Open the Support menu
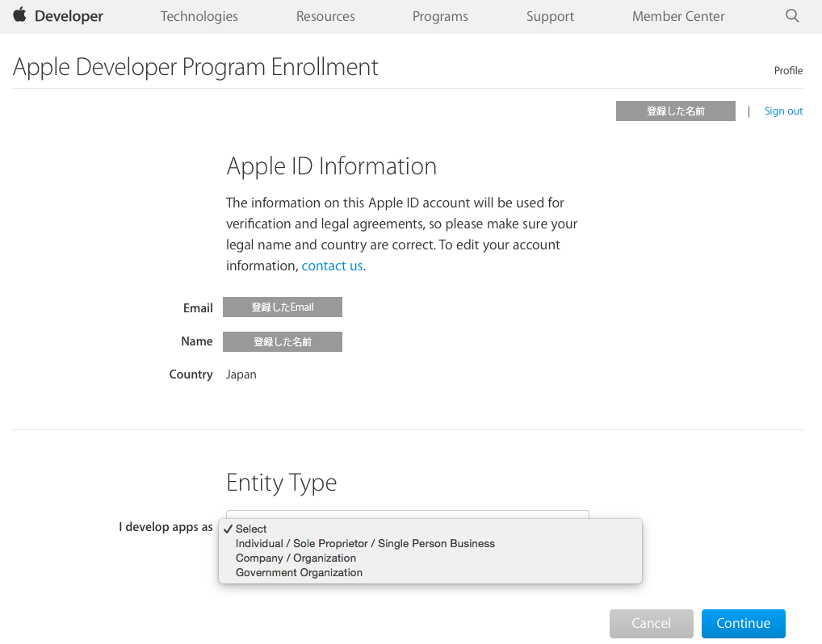822x644 pixels. point(550,16)
